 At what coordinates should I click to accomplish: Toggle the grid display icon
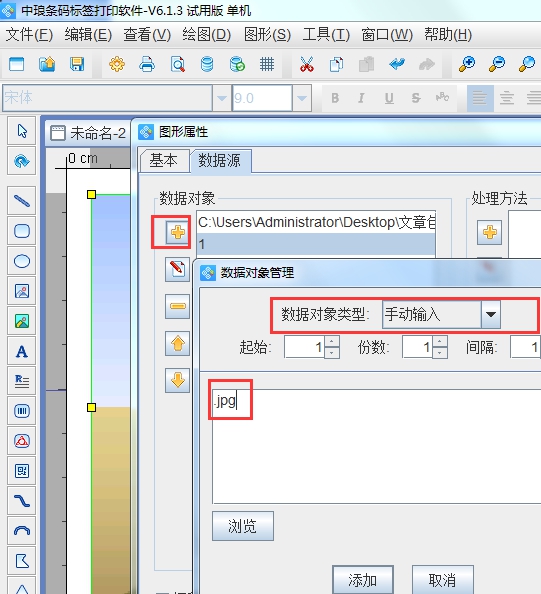click(267, 64)
